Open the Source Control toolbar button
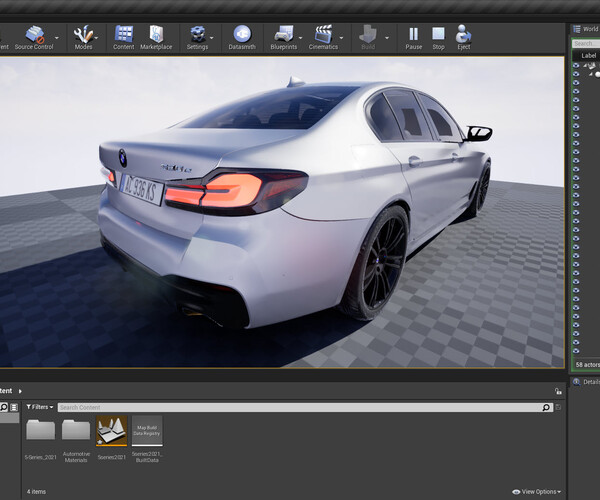The image size is (600, 500). pos(34,37)
